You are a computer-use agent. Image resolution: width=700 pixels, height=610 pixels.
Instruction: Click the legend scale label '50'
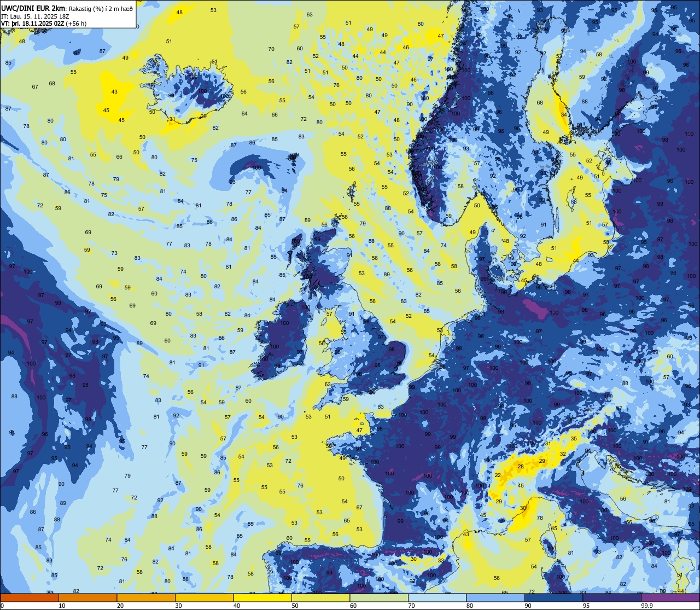pos(295,606)
